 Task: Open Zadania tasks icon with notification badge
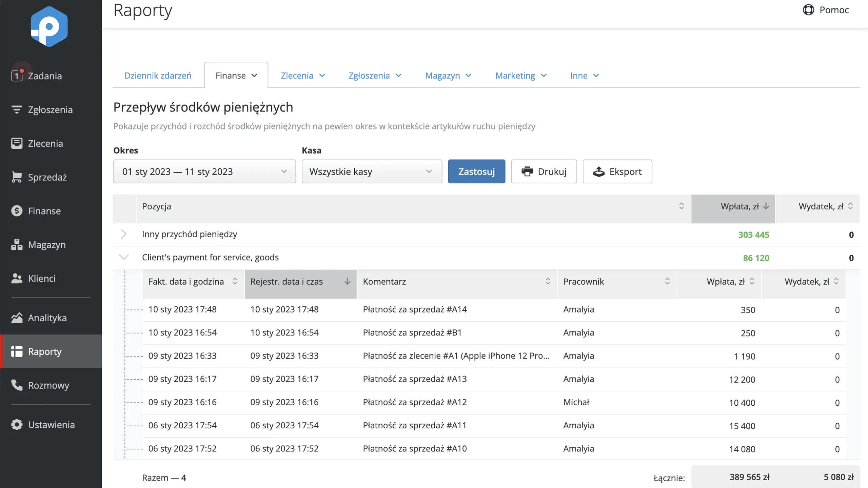pos(17,75)
